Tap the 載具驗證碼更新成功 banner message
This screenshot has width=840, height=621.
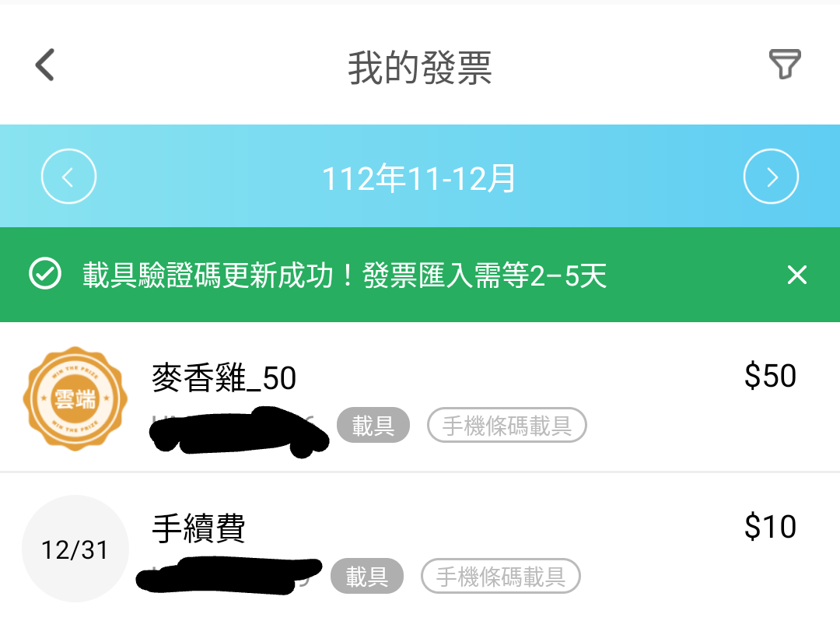345,275
